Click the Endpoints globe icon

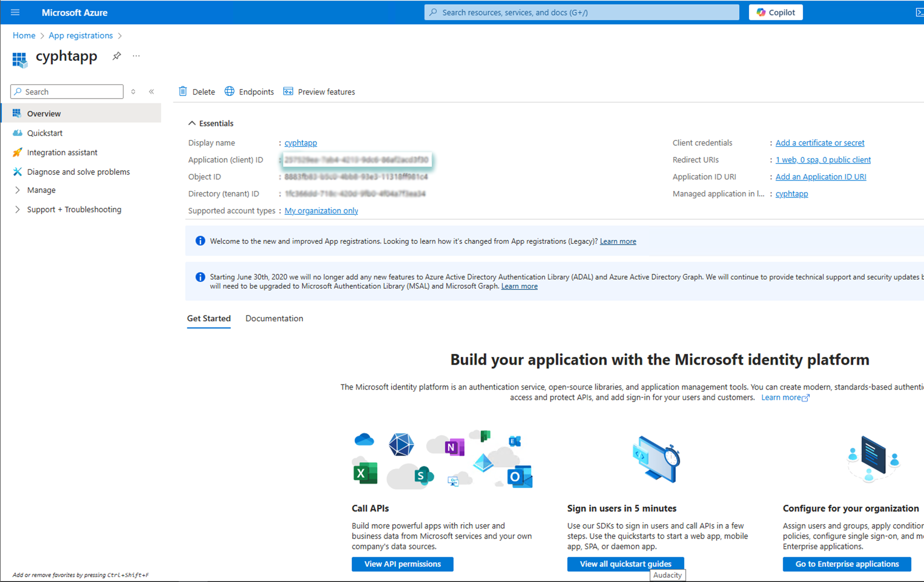tap(230, 91)
